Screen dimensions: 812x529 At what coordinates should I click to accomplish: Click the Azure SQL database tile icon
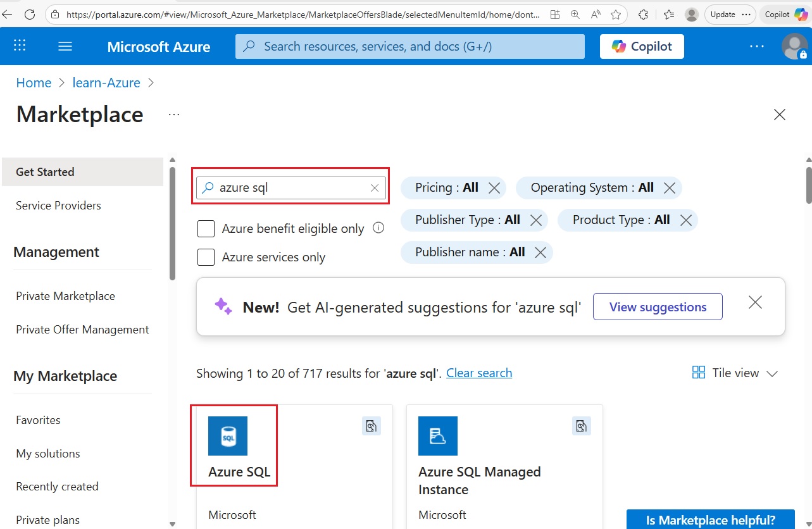[x=228, y=436]
